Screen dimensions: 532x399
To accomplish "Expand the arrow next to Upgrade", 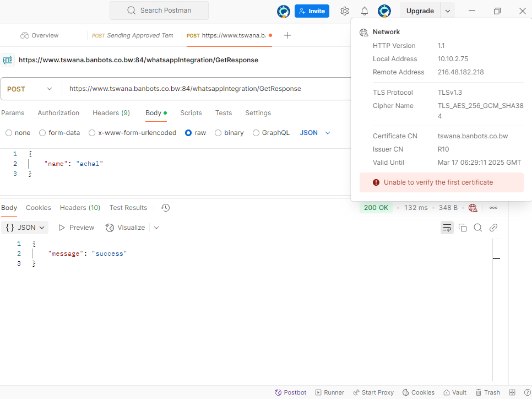I will [448, 11].
